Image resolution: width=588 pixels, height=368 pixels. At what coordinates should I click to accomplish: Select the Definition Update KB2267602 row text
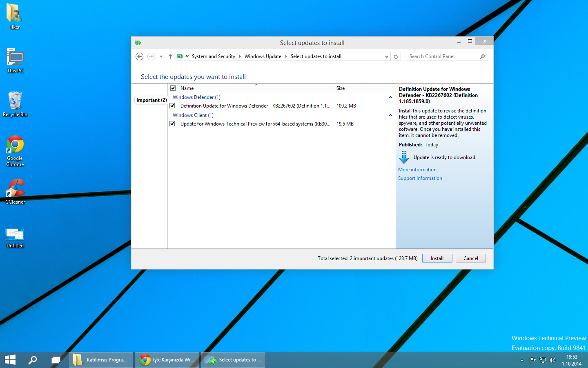tap(256, 106)
